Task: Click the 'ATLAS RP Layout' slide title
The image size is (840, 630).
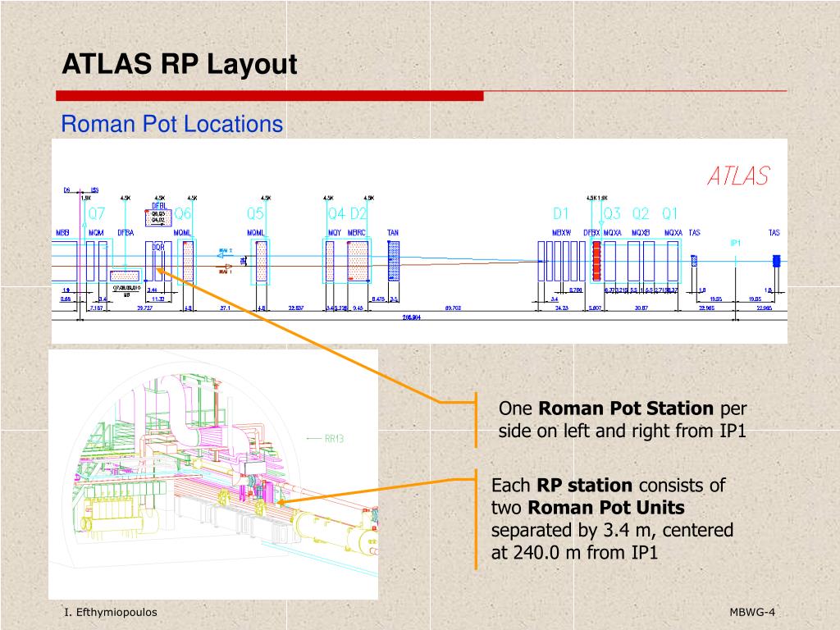Action: point(180,64)
